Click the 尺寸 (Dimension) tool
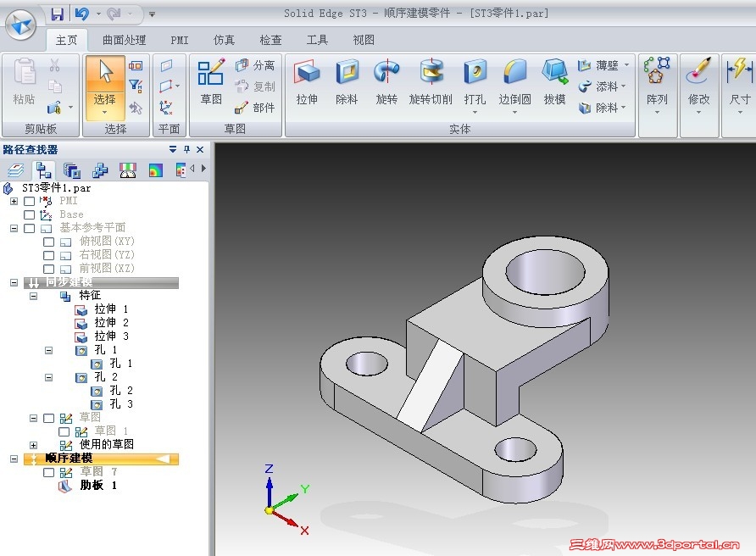Image resolution: width=756 pixels, height=556 pixels. 740,85
